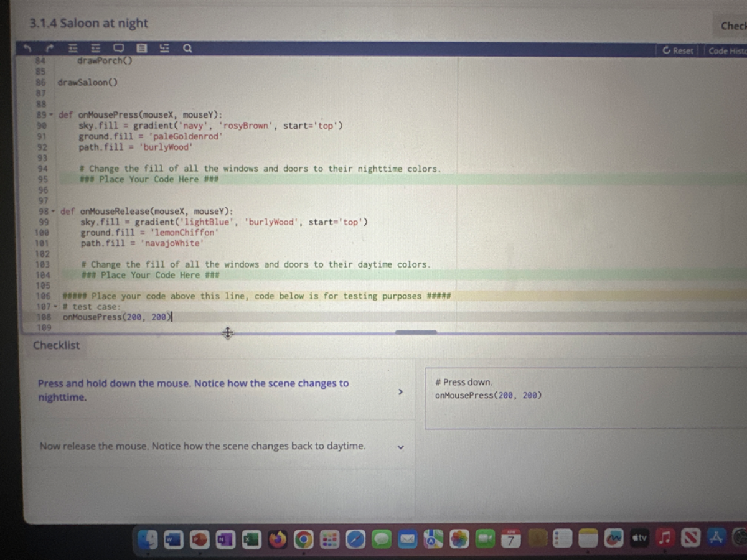Image resolution: width=747 pixels, height=560 pixels.
Task: Click the document lines toolbar icon
Action: (141, 49)
